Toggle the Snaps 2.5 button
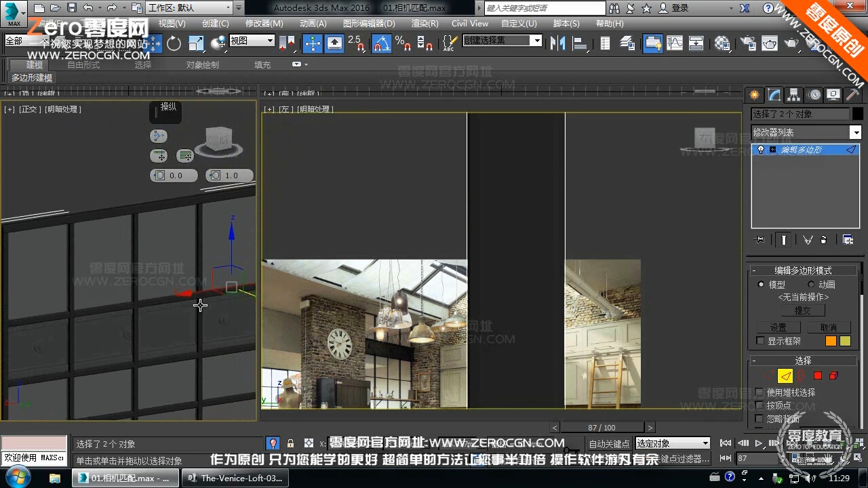The height and width of the screenshot is (488, 868). click(357, 43)
